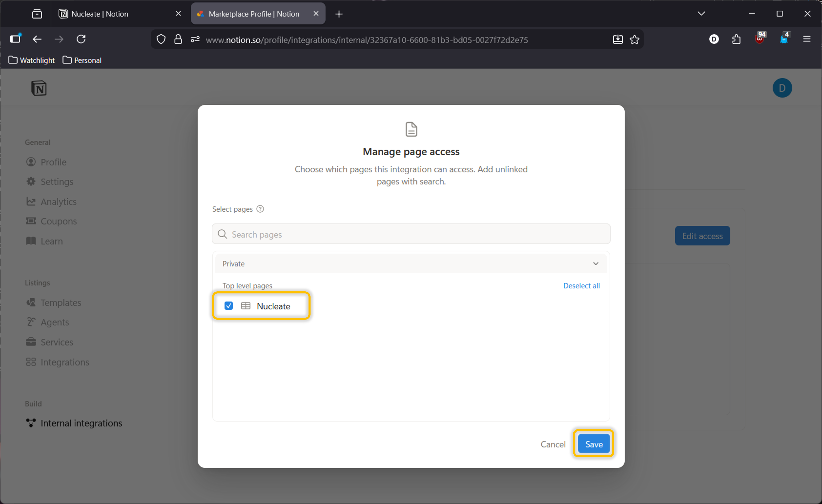Expand the list all tabs chevron

701,14
